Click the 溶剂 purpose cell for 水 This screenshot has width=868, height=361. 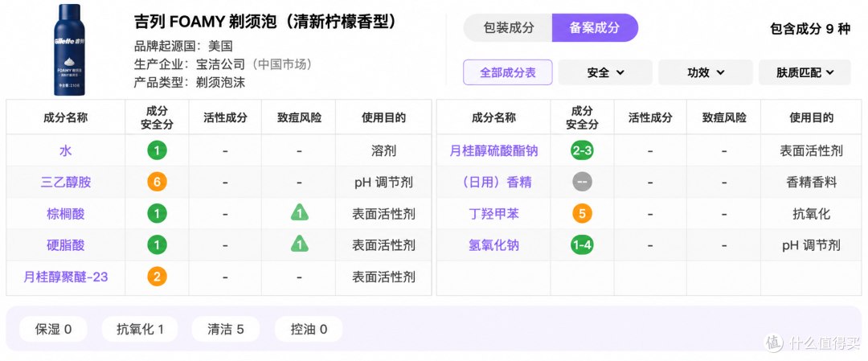(x=383, y=150)
